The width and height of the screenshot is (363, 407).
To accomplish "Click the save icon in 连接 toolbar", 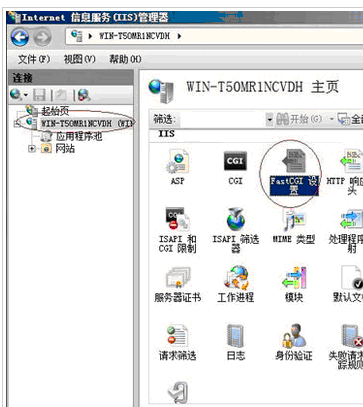I will (x=39, y=95).
